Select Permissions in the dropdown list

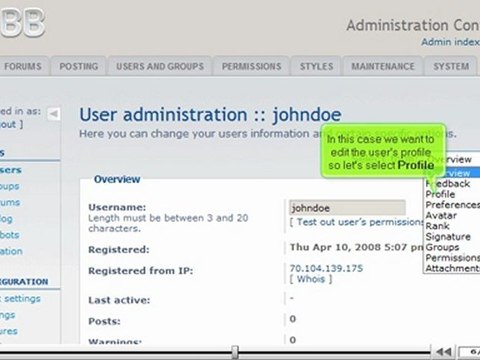(452, 258)
